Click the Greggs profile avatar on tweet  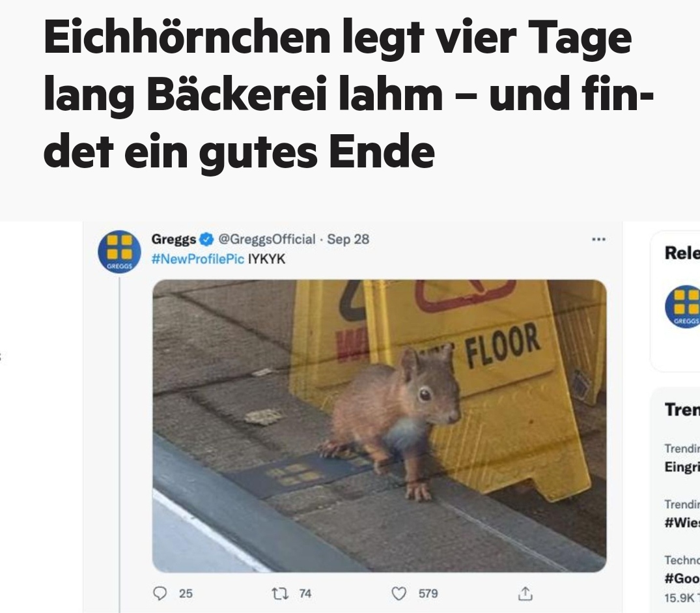[119, 251]
